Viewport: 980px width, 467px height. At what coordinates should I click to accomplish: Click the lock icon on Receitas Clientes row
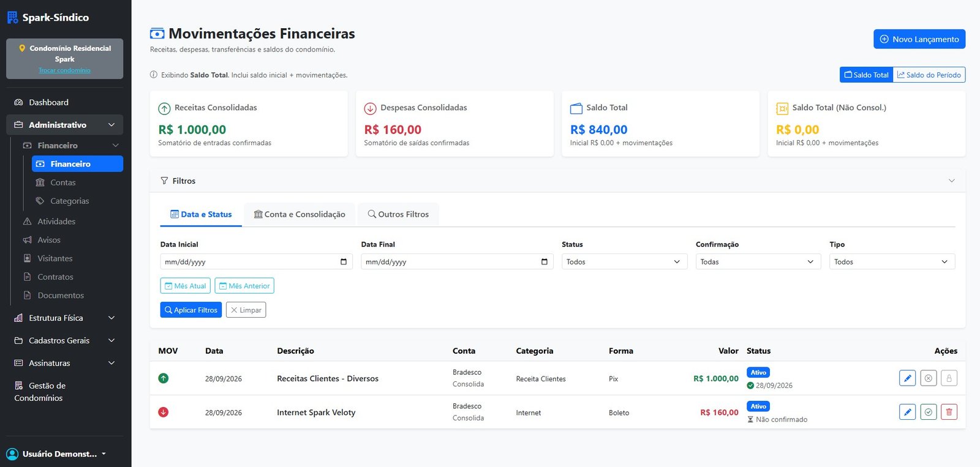click(949, 378)
